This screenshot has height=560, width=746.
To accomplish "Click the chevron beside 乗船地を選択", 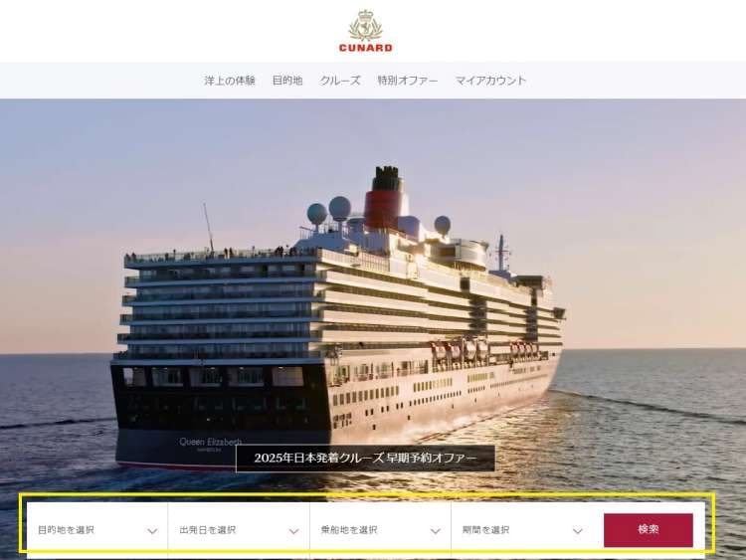I will 436,531.
